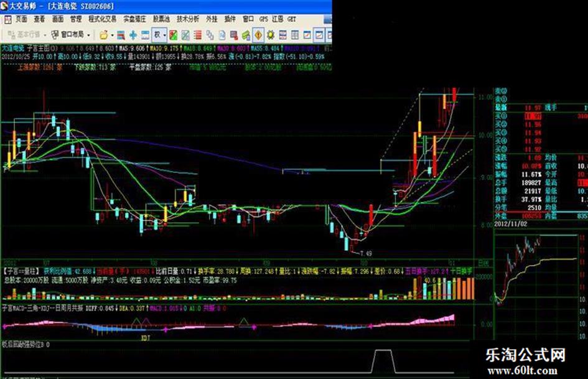The image size is (588, 379).
Task: Open the 画面 menu
Action: pos(57,19)
